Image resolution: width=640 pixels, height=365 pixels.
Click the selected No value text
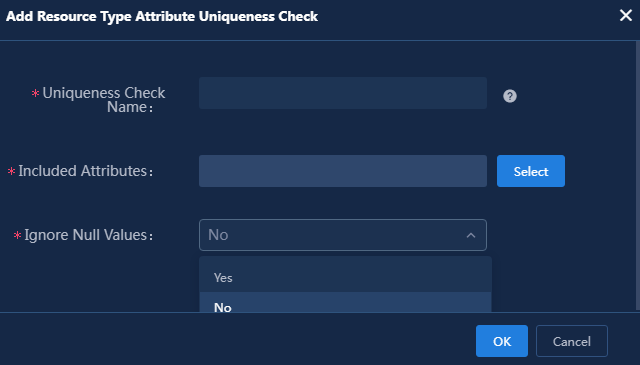(x=218, y=235)
